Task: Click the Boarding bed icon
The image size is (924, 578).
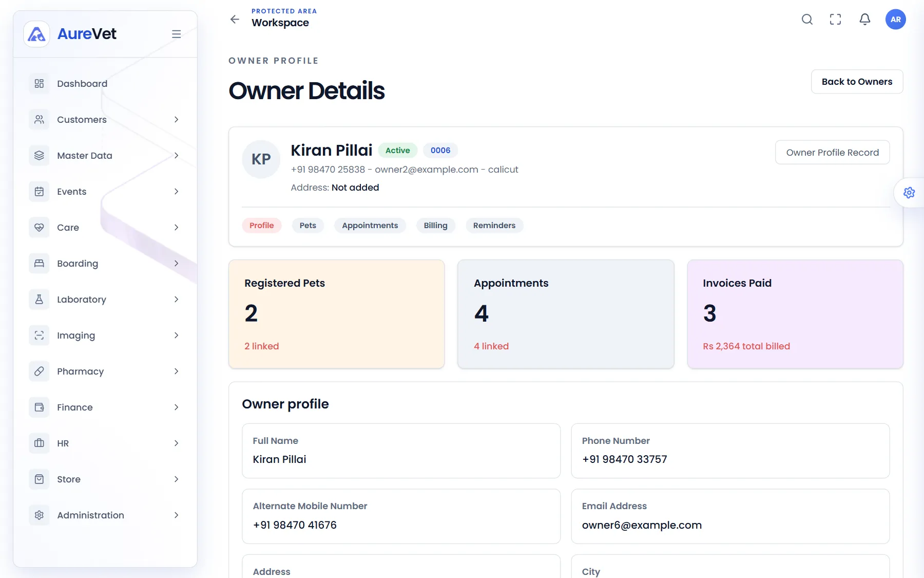Action: click(x=39, y=263)
